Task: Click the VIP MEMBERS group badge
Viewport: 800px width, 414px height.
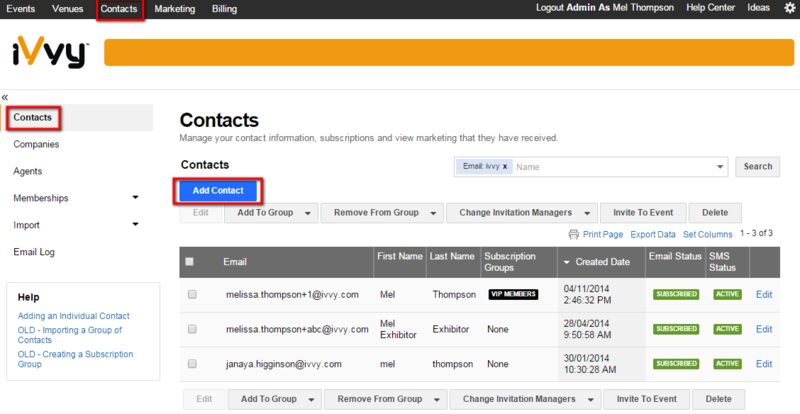Action: click(513, 295)
